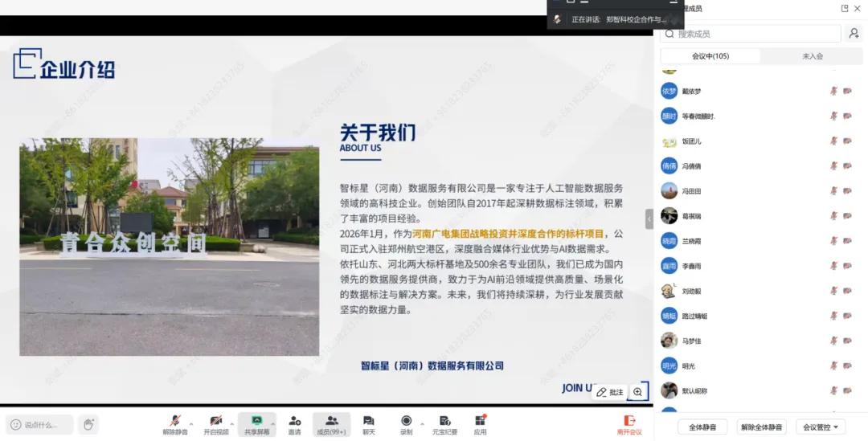Click the magnifier zoom icon on shared slide

tap(637, 392)
